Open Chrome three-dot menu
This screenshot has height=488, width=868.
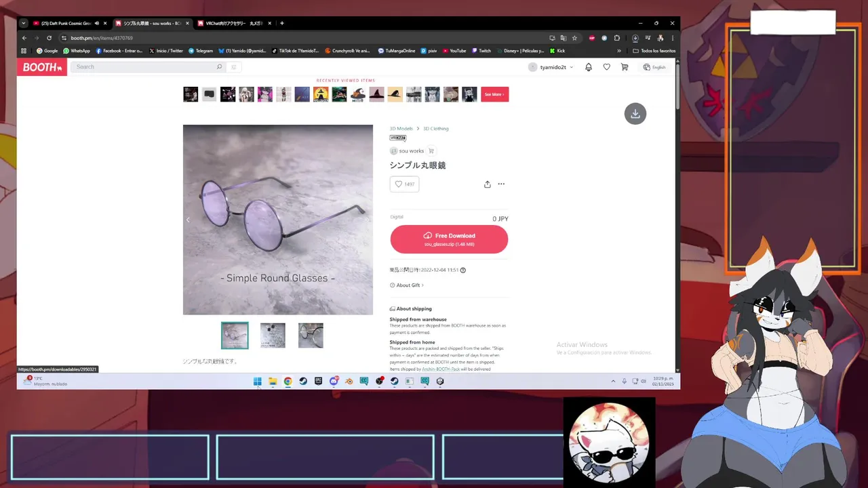(672, 38)
